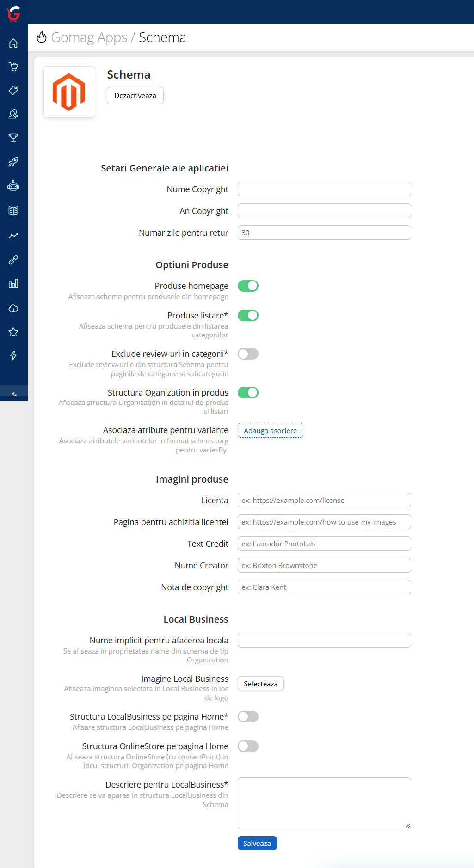Toggle Structura OnlineStore pe pagina Home
The width and height of the screenshot is (474, 868).
click(248, 746)
